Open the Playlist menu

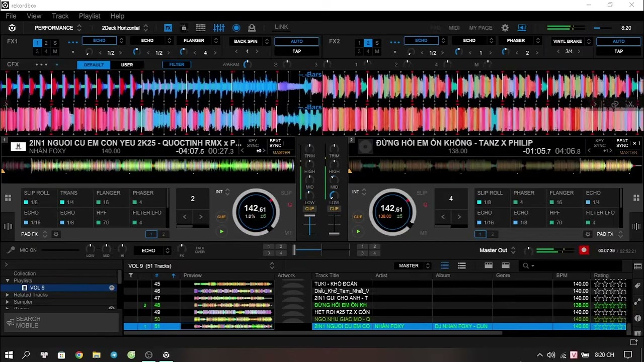90,16
